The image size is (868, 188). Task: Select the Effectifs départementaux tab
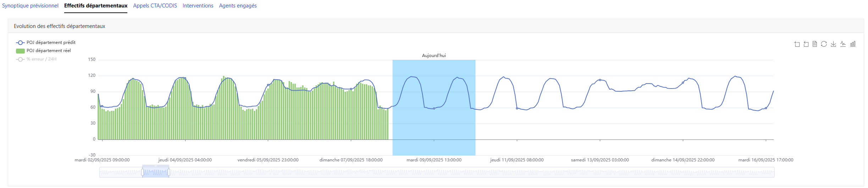[96, 6]
